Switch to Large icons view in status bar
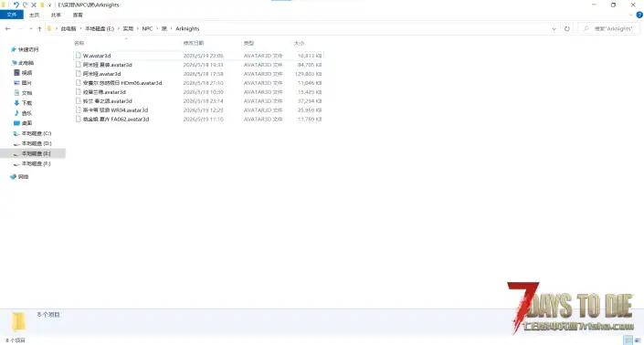Viewport: 644px width, 345px height. [638, 340]
